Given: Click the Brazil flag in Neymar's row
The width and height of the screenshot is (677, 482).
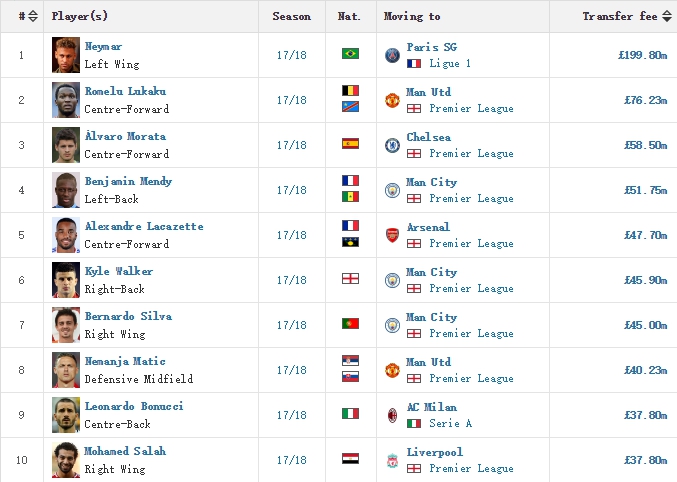Looking at the screenshot, I should pos(350,54).
